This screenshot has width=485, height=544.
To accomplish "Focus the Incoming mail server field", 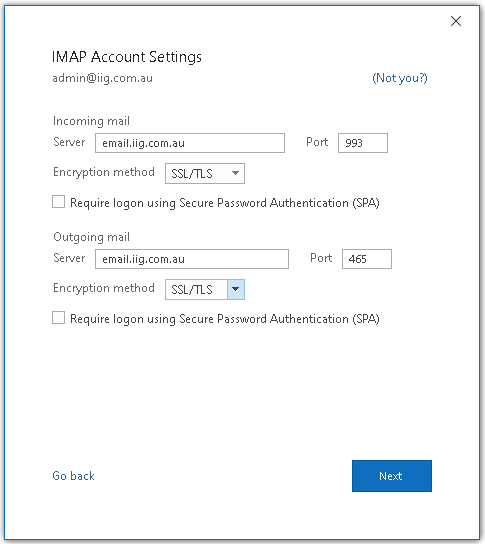I will (190, 143).
